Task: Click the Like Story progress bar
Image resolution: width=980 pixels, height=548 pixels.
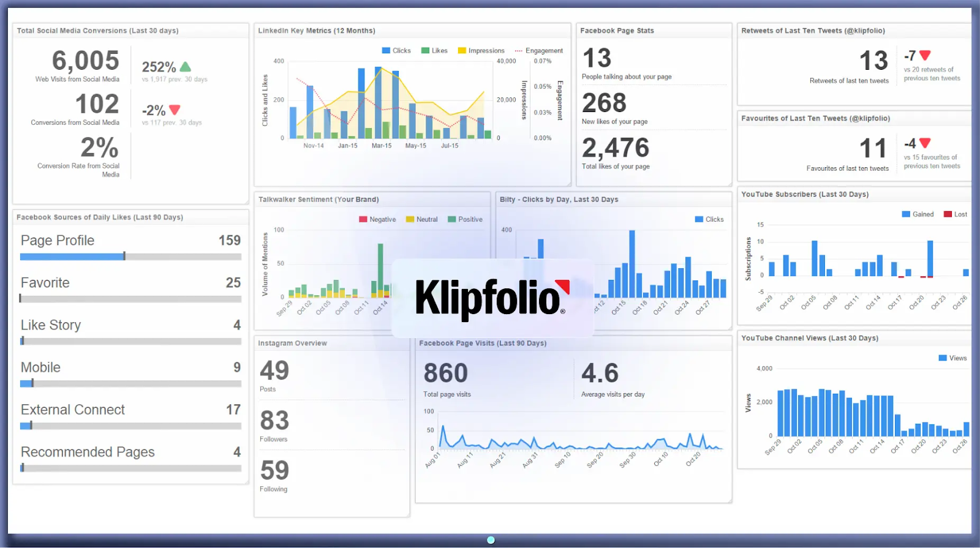Action: (130, 341)
